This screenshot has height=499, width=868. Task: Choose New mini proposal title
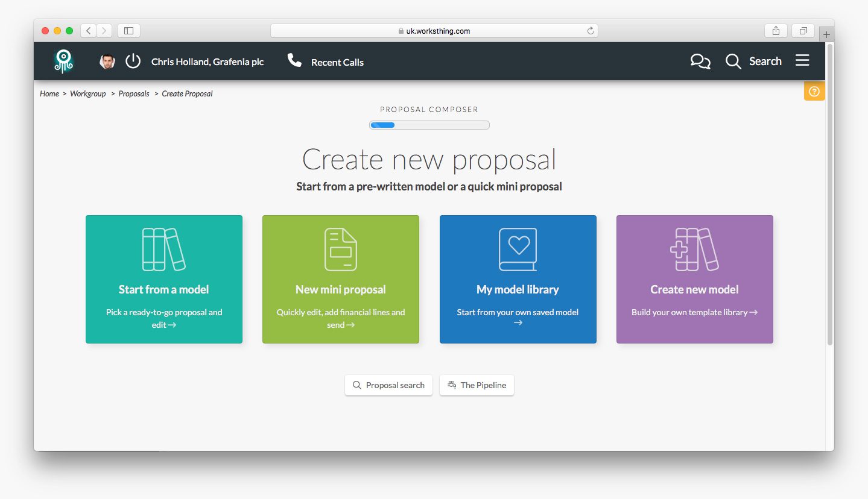point(341,289)
